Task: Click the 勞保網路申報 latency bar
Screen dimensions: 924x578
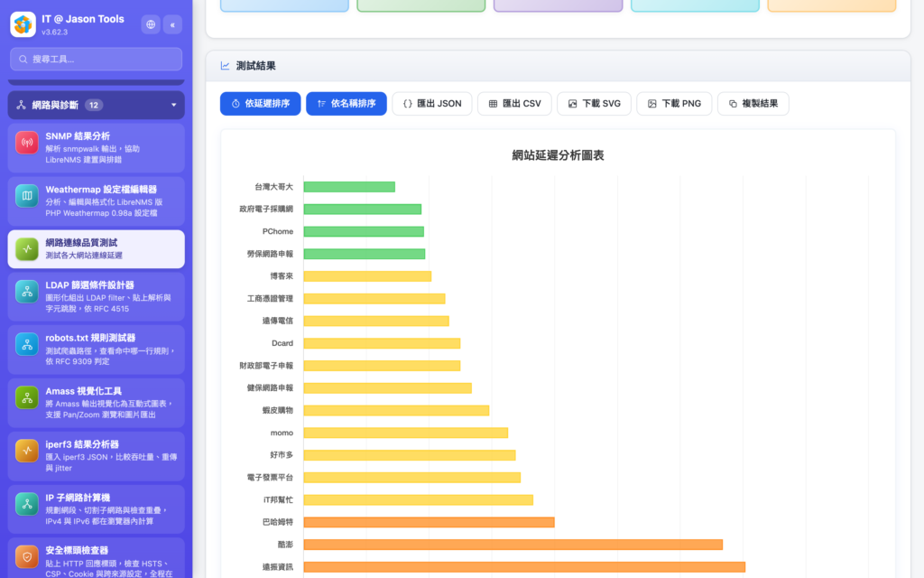Action: pyautogui.click(x=365, y=254)
